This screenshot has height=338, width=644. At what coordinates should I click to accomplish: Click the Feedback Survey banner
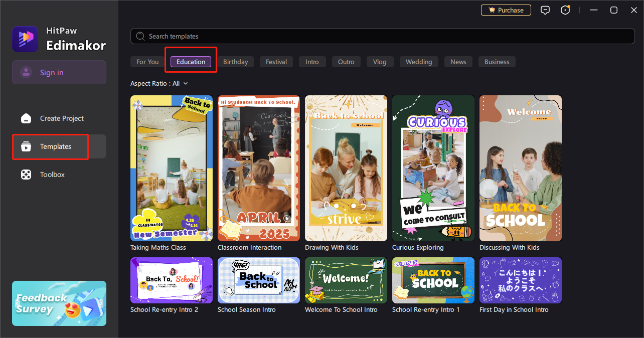(x=59, y=303)
